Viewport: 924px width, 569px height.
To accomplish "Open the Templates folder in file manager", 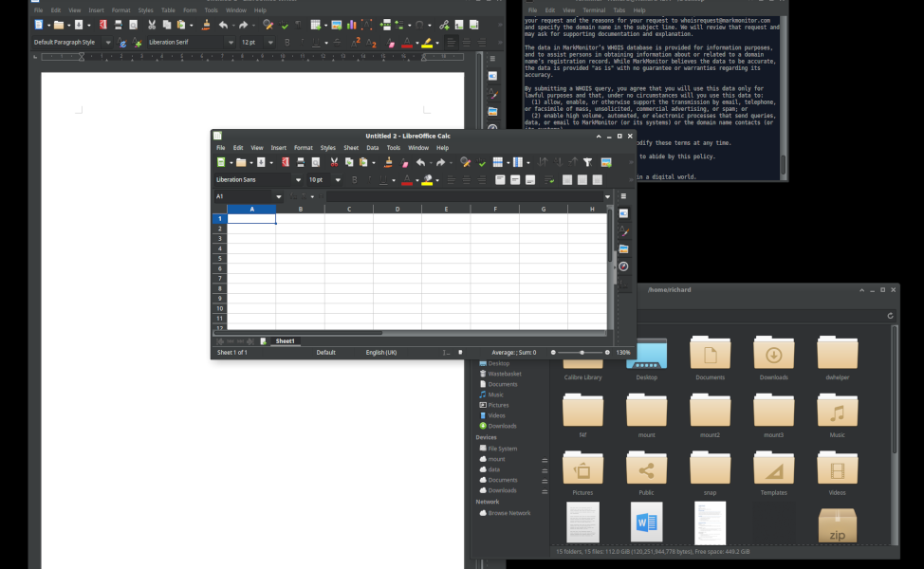I will coord(774,474).
